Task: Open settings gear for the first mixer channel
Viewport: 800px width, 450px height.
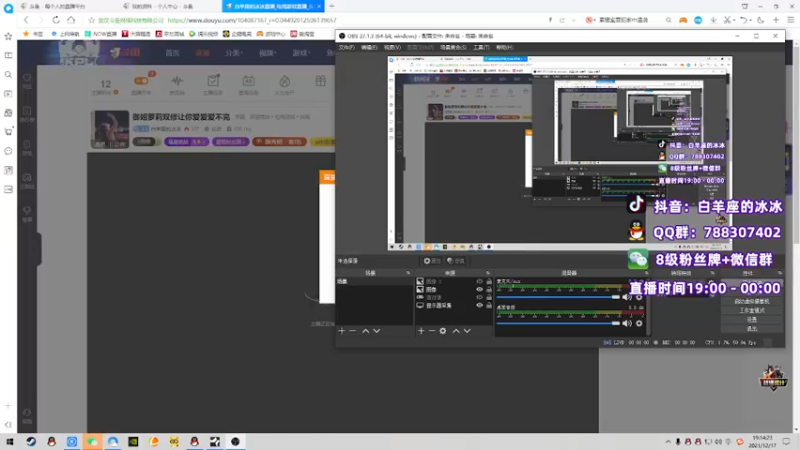Action: pos(639,297)
